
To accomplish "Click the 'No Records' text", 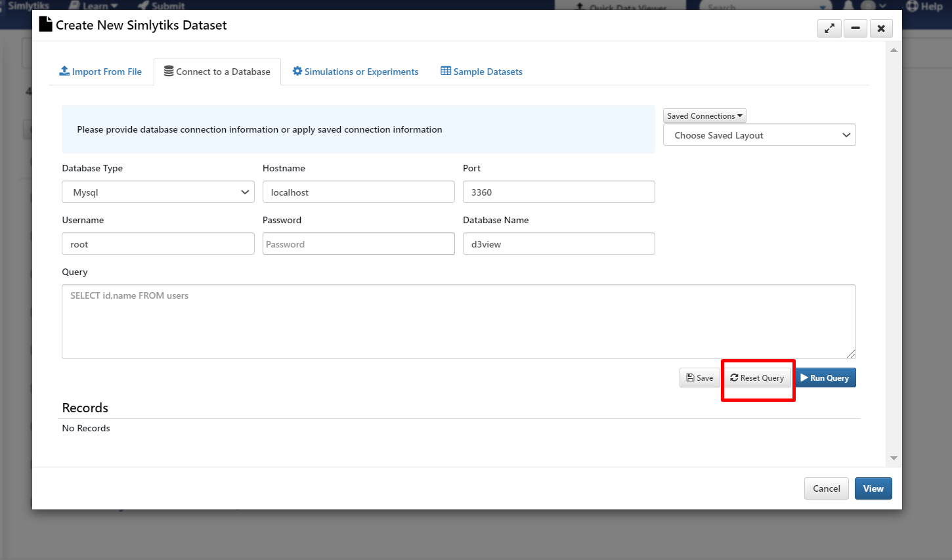I will click(86, 428).
